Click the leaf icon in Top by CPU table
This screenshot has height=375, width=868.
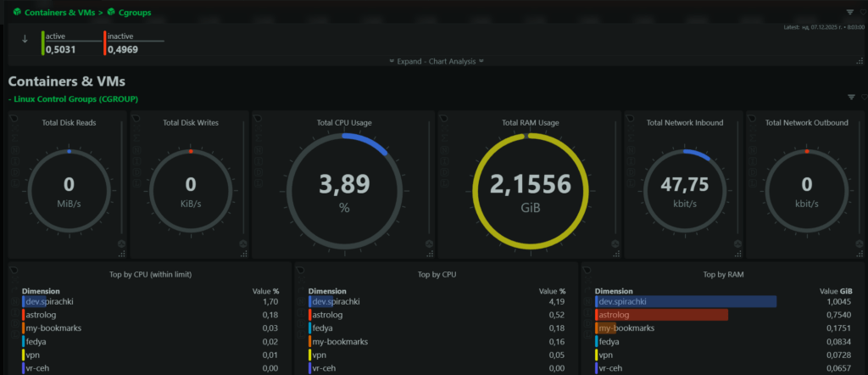pos(300,271)
